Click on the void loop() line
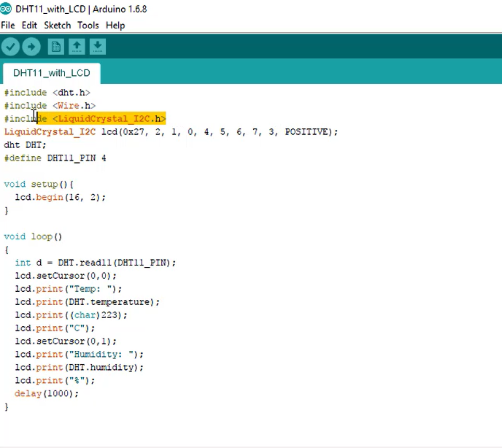The height and width of the screenshot is (448, 502). click(x=33, y=236)
